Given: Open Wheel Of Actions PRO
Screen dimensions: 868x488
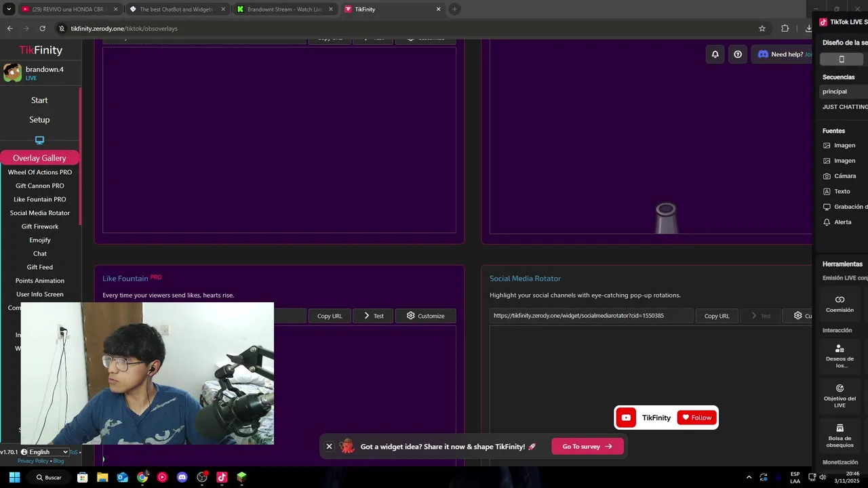Looking at the screenshot, I should click(40, 172).
